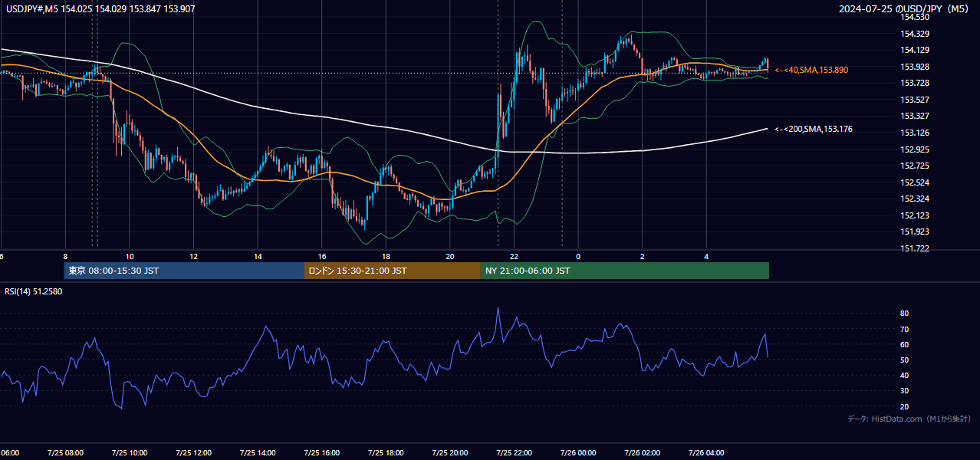The width and height of the screenshot is (980, 460).
Task: Click the NY 21:00-06:00 JST session bar
Action: click(x=625, y=271)
